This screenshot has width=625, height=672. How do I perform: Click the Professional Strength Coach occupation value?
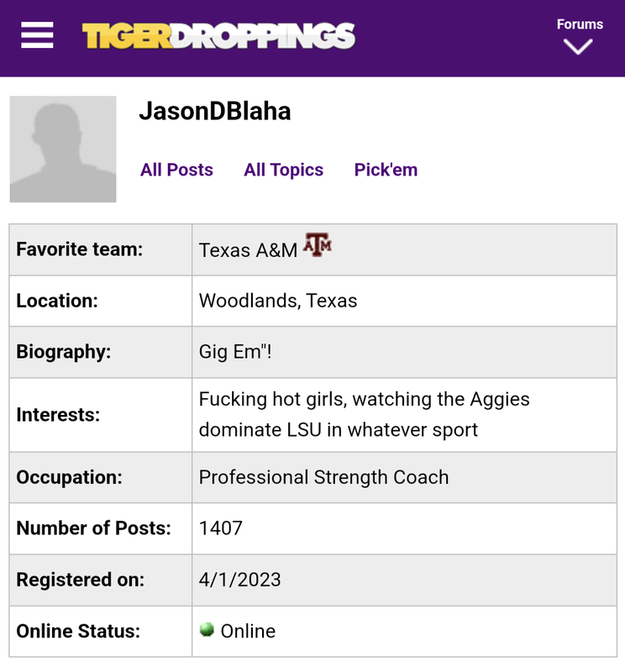323,477
